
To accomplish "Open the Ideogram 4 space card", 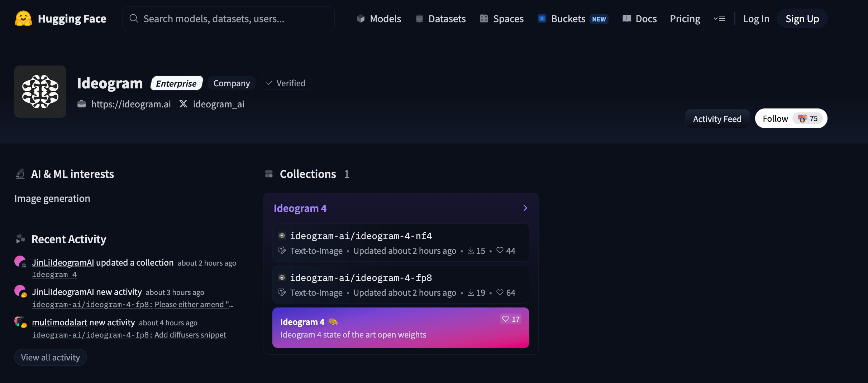I will click(x=401, y=328).
